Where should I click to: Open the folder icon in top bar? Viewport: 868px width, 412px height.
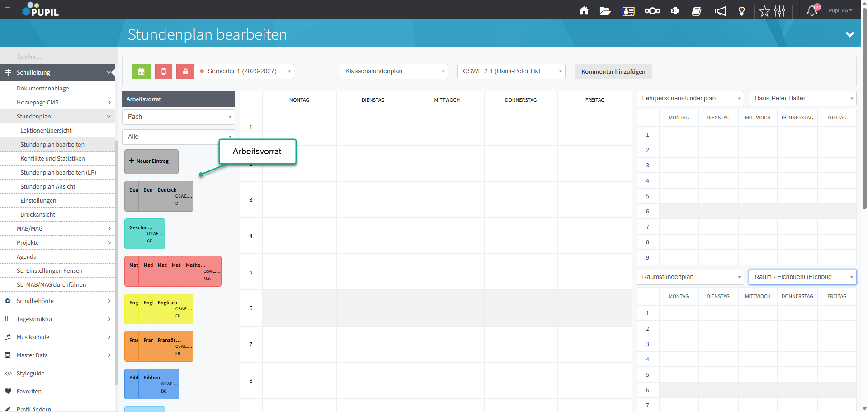pos(605,11)
